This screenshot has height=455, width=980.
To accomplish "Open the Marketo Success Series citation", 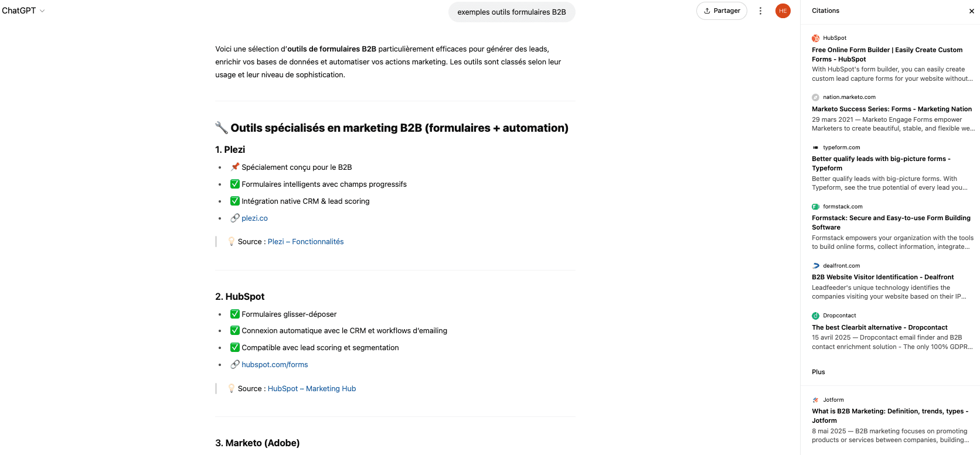I will coord(891,109).
